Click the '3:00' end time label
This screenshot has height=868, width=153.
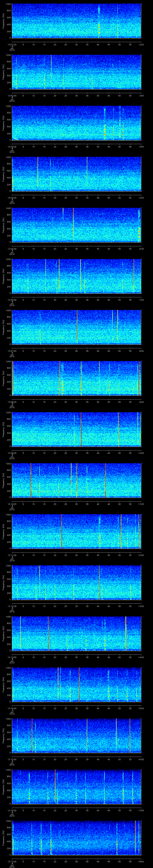click(141, 96)
